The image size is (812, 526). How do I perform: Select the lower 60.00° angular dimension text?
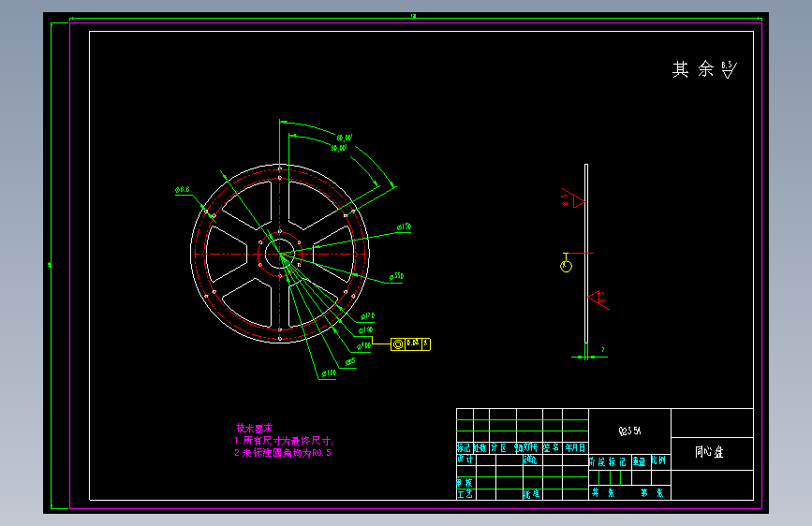(339, 148)
